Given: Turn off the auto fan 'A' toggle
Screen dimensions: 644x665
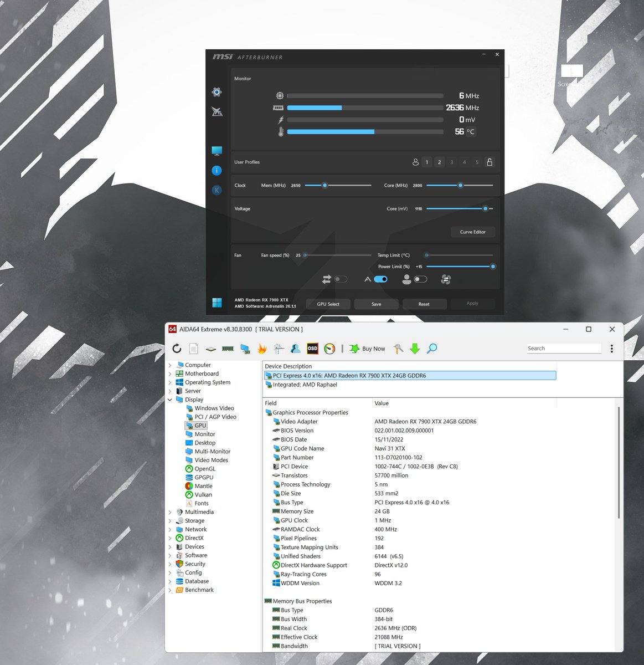Looking at the screenshot, I should (380, 279).
